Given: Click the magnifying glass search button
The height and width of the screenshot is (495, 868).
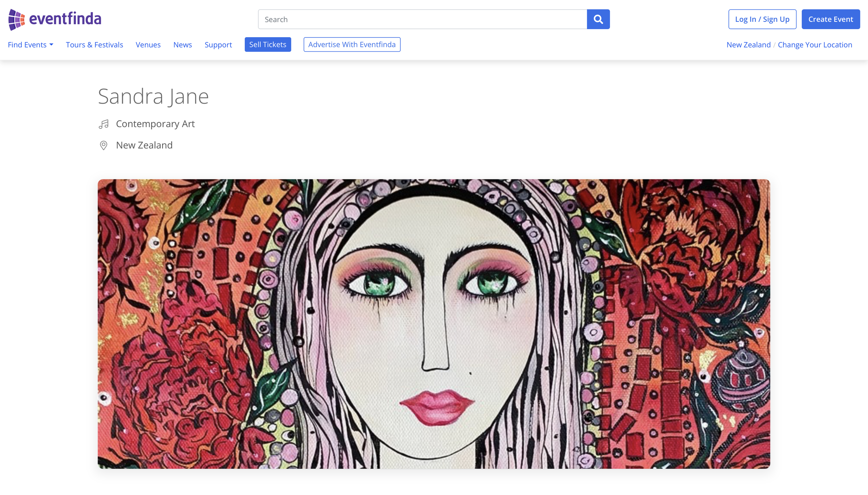Looking at the screenshot, I should coord(598,19).
